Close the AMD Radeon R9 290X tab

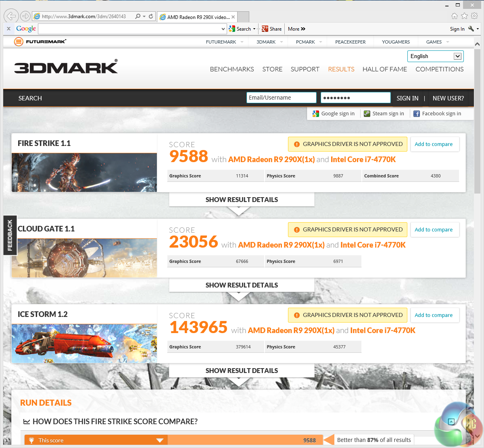pos(233,17)
